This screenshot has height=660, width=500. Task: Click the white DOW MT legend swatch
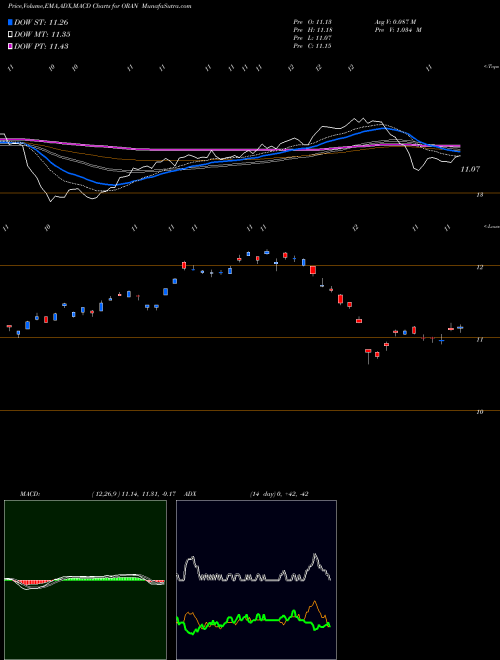(10, 35)
